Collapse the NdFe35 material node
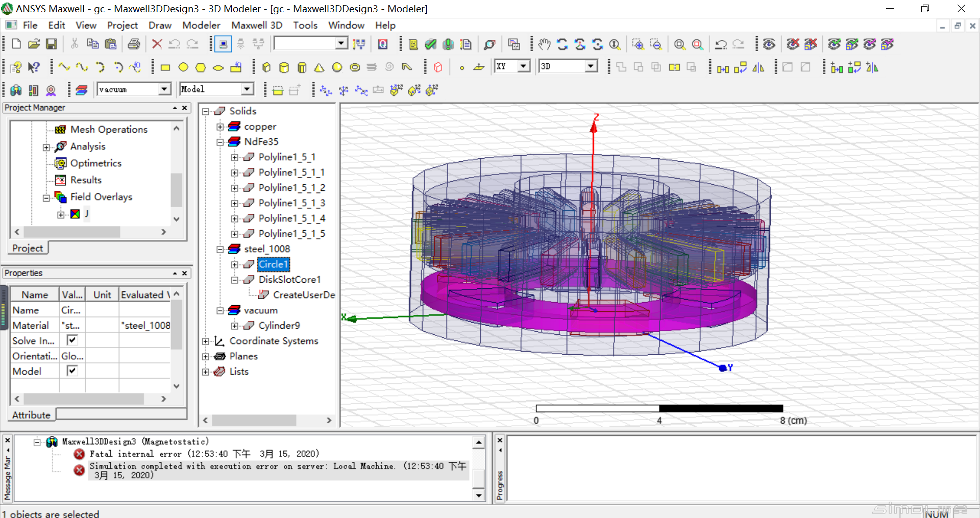The height and width of the screenshot is (518, 980). (220, 142)
